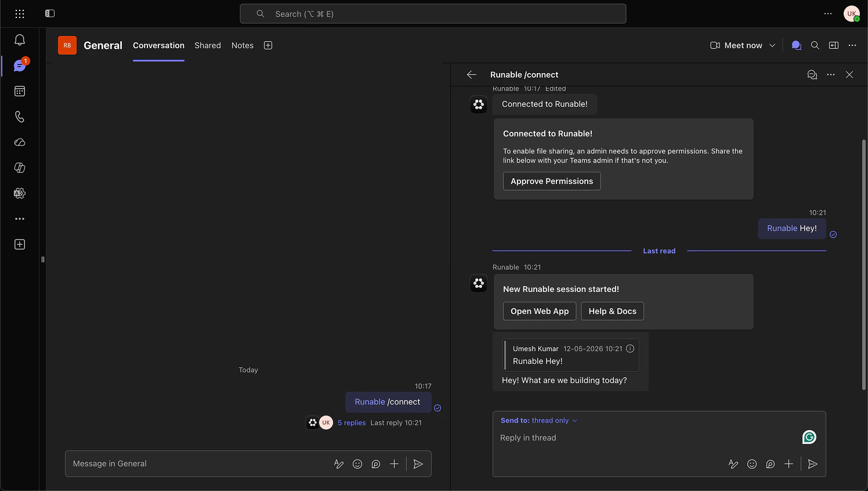Open loop components icon in General message box
Image resolution: width=868 pixels, height=491 pixels.
(x=376, y=464)
